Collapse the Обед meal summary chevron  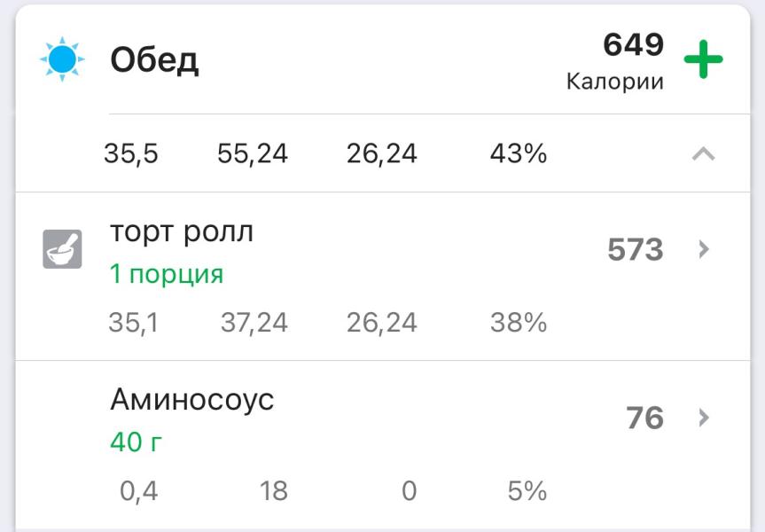pyautogui.click(x=703, y=154)
